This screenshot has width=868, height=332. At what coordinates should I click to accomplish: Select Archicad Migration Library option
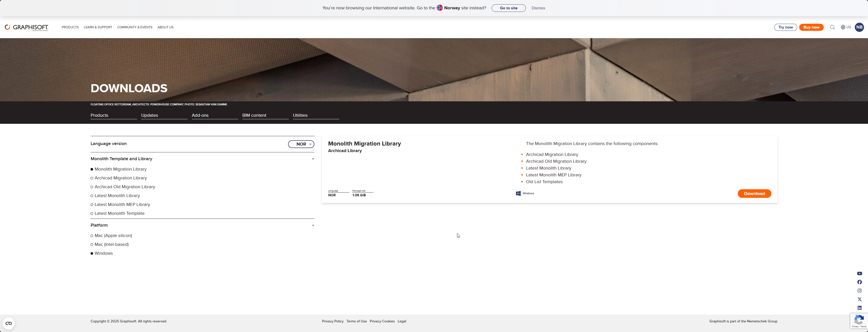click(120, 178)
